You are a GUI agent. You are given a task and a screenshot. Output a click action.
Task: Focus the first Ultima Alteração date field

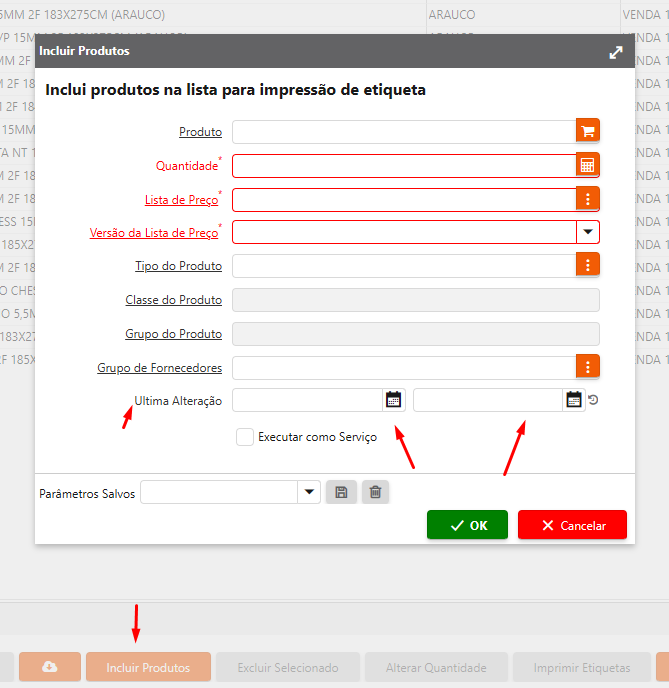pos(308,400)
